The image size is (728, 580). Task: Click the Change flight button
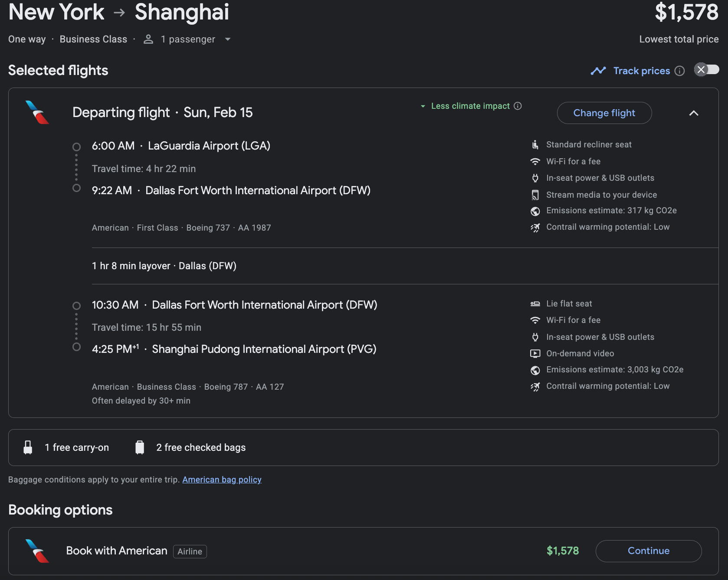pyautogui.click(x=604, y=113)
